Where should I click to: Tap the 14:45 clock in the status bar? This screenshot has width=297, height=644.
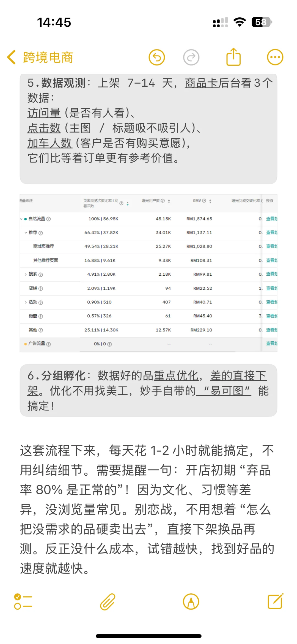[x=54, y=22]
